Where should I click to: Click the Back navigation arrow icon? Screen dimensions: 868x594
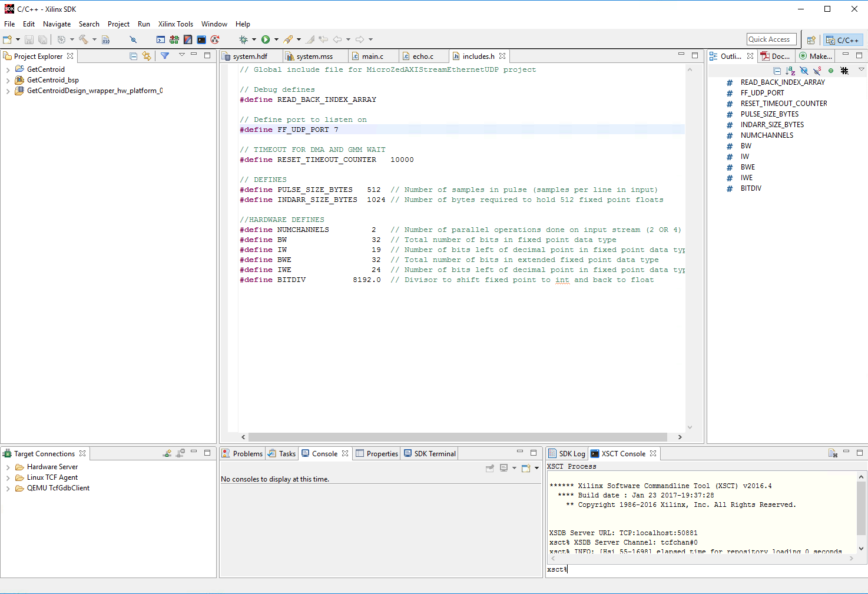click(337, 39)
